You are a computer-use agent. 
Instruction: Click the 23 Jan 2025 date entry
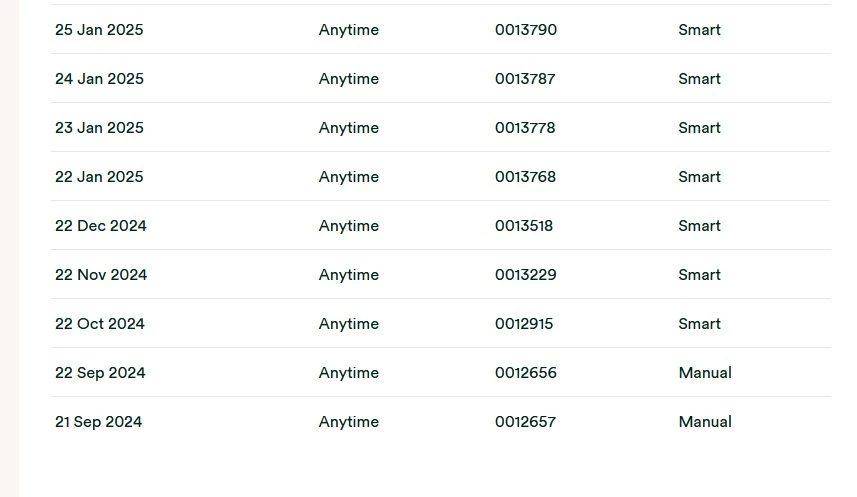[99, 128]
